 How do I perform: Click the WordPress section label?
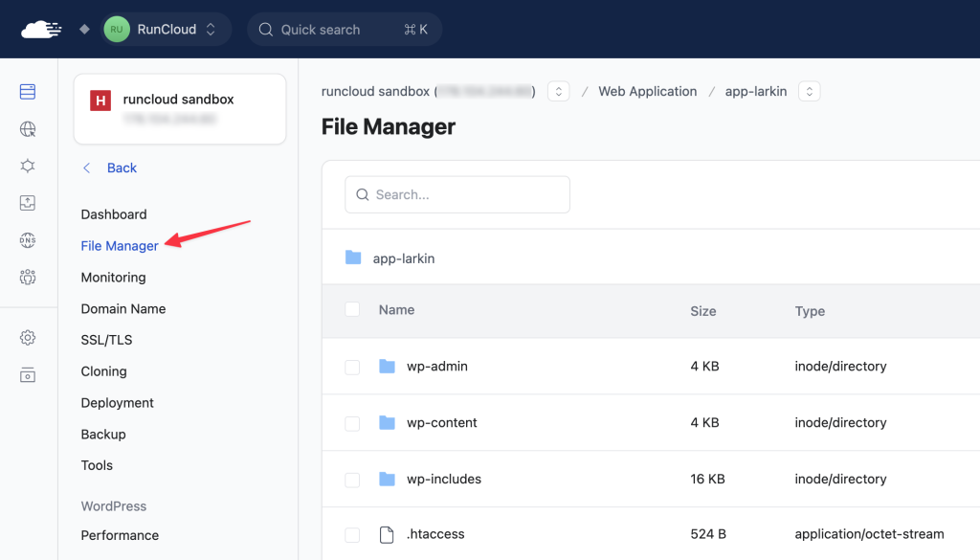[114, 506]
